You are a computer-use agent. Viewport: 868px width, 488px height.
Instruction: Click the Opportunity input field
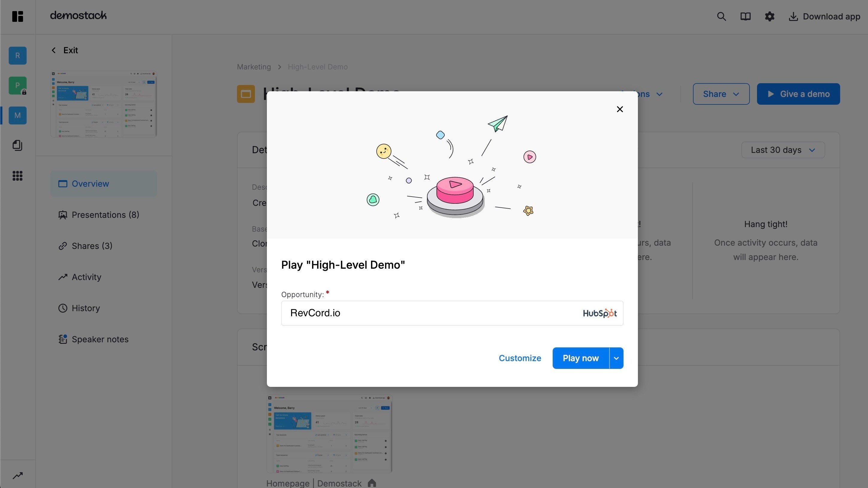[x=452, y=313]
